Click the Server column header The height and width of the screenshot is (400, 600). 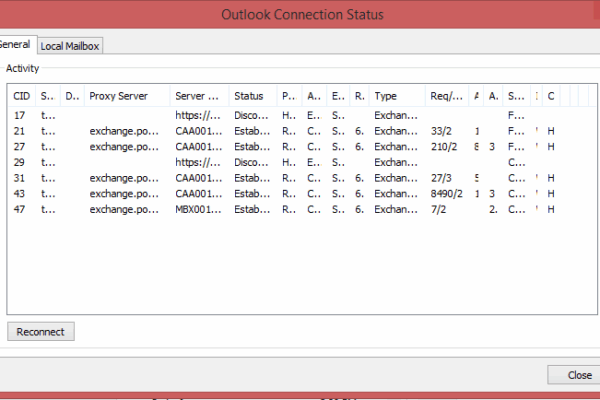tap(199, 96)
